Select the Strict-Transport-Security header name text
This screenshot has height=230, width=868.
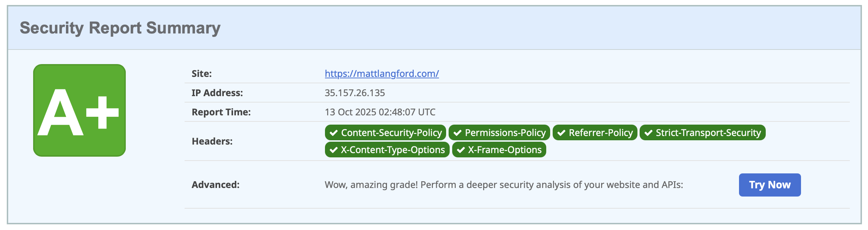(708, 133)
